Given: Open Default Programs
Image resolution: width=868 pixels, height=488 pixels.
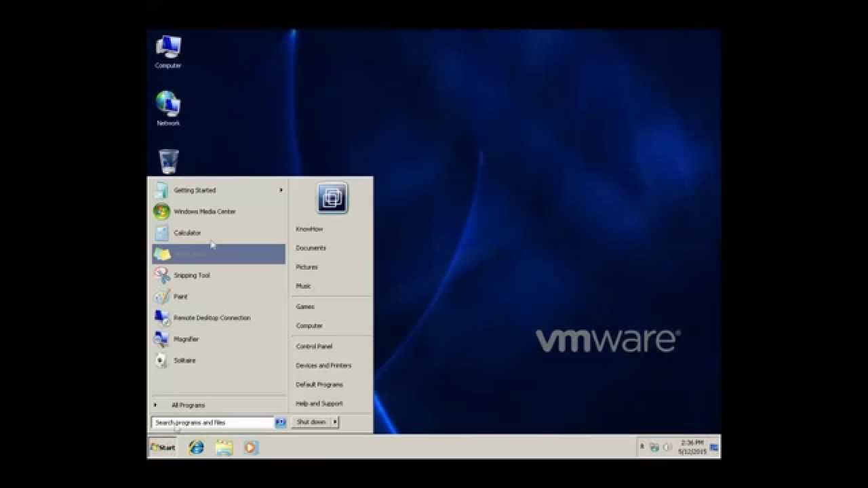Looking at the screenshot, I should [x=319, y=384].
